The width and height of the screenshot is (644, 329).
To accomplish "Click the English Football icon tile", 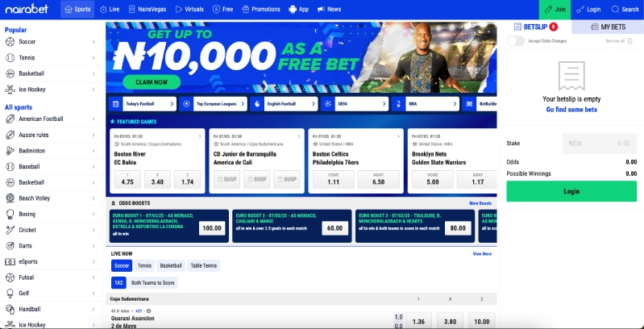I will [x=257, y=104].
